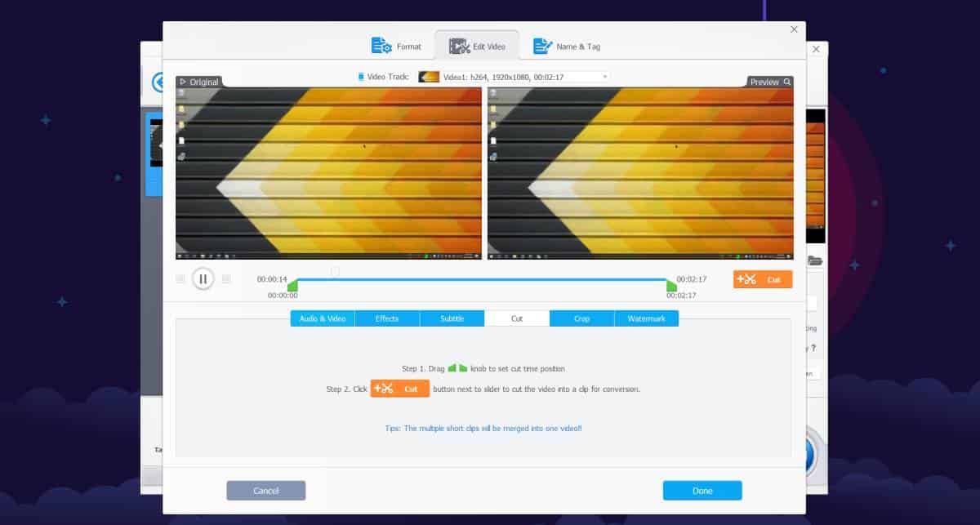Select the Edit Video tab

coord(478,46)
